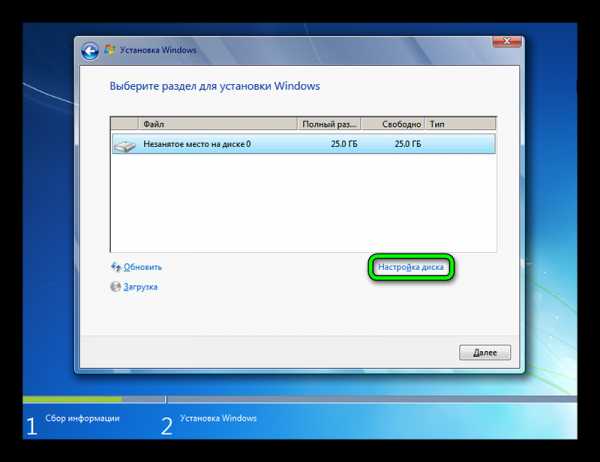Open the Настройка диска link
600x462 pixels.
[411, 267]
